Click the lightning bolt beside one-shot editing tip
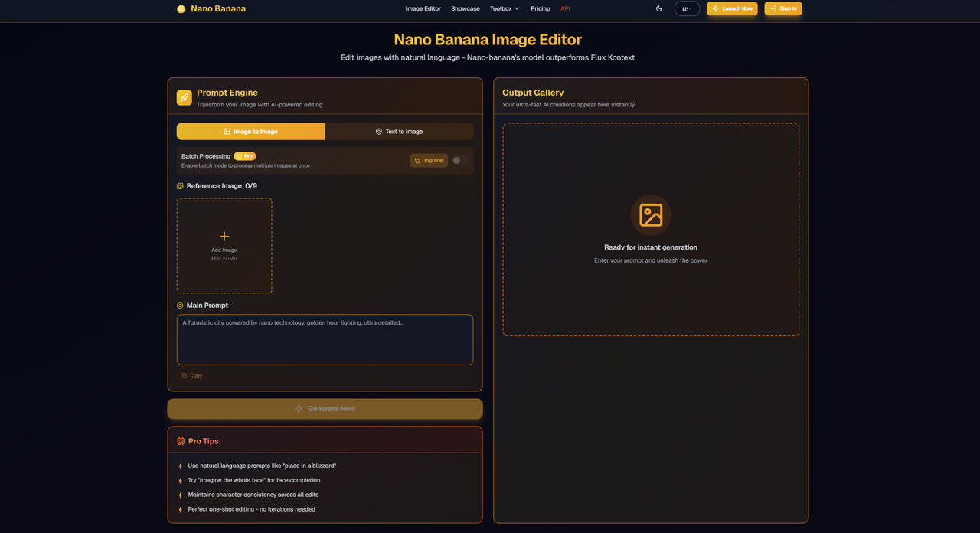The width and height of the screenshot is (980, 533). point(181,510)
